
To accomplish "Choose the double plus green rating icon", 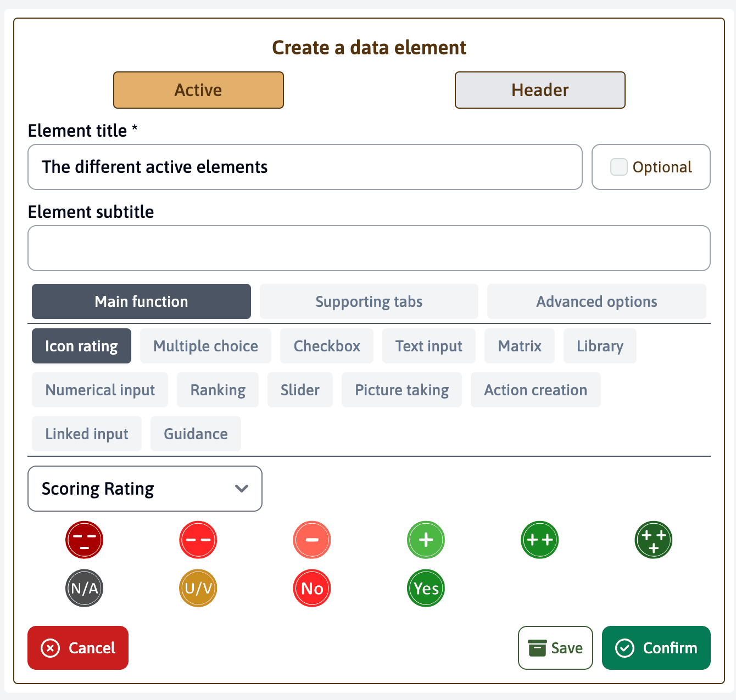I will 539,540.
